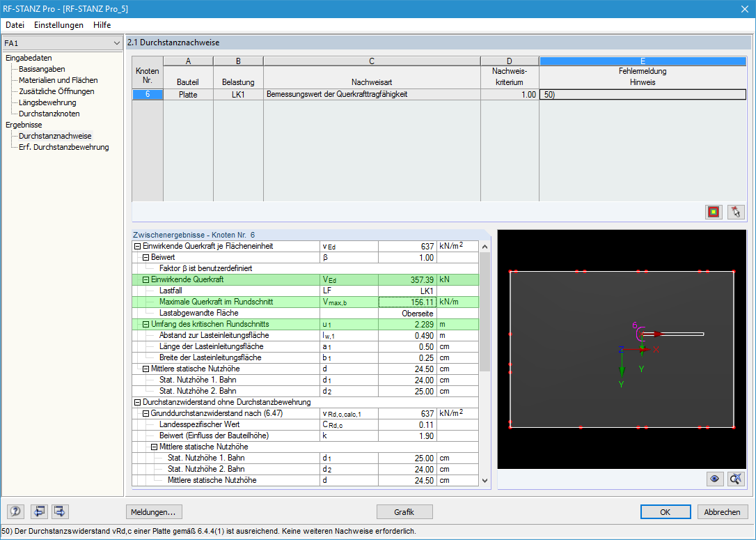Click the Nachweiskriterium value 1.00
Image resolution: width=756 pixels, height=540 pixels.
pos(510,95)
